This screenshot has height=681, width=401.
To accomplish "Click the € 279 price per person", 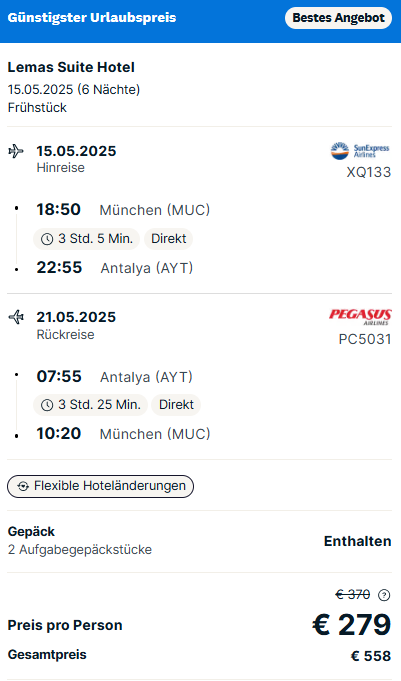I will click(351, 625).
